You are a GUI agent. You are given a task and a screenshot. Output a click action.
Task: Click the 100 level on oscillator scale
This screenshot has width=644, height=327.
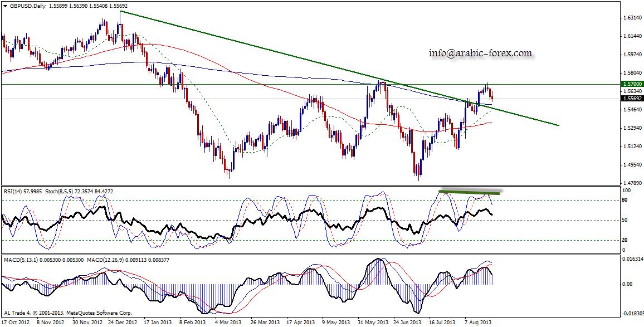627,192
